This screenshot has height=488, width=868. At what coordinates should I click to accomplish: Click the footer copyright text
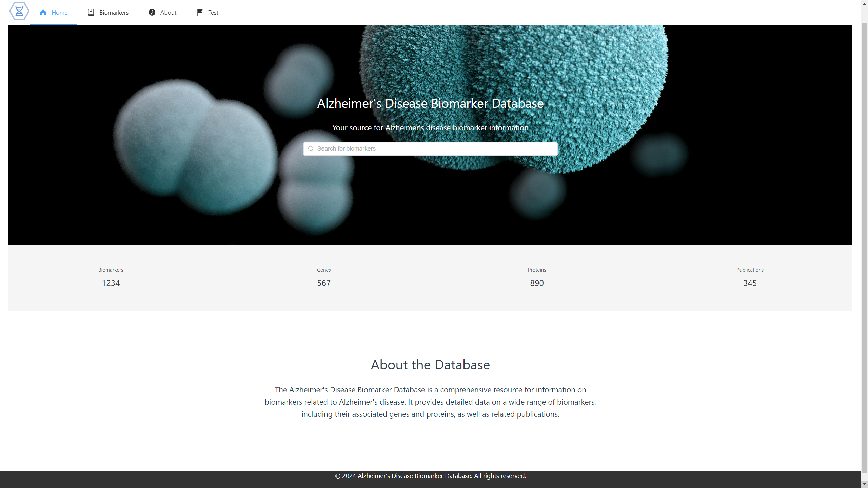click(x=430, y=476)
